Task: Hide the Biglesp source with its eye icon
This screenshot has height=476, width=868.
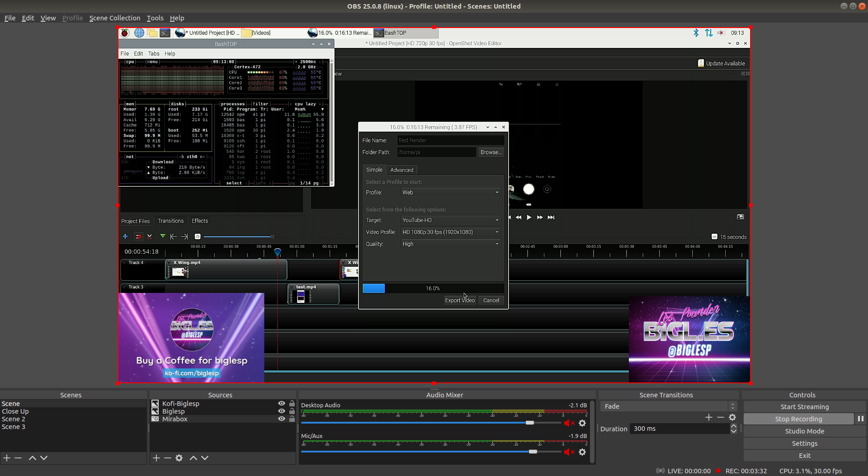Action: pos(282,411)
